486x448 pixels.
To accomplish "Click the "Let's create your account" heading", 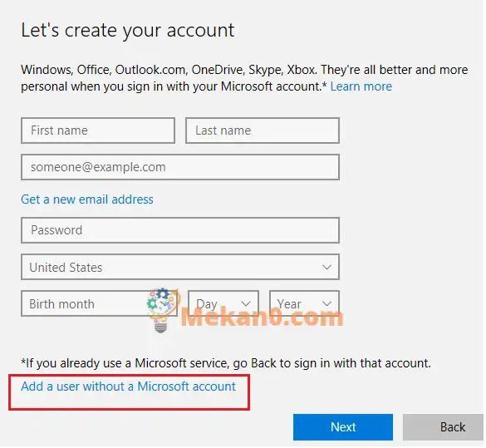I will [x=128, y=31].
